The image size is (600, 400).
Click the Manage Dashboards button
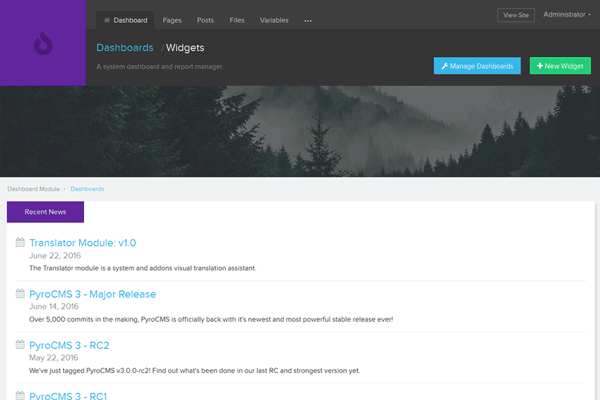[477, 66]
